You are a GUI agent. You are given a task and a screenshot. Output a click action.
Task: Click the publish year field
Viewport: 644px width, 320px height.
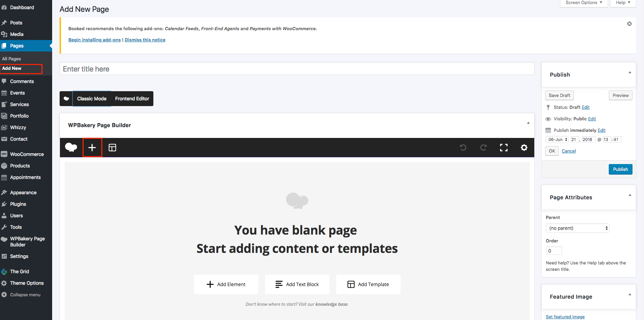588,140
